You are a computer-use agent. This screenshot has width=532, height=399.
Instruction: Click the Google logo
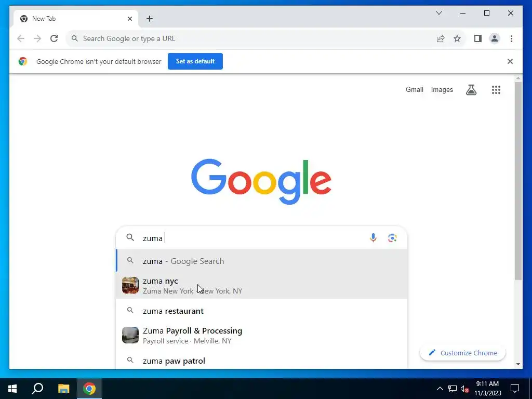[x=261, y=181]
